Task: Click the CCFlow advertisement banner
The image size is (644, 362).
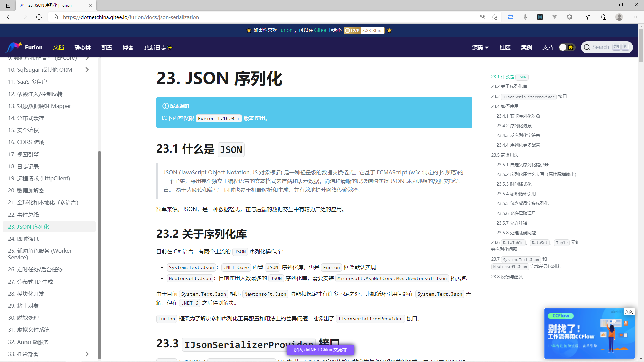Action: [x=589, y=334]
